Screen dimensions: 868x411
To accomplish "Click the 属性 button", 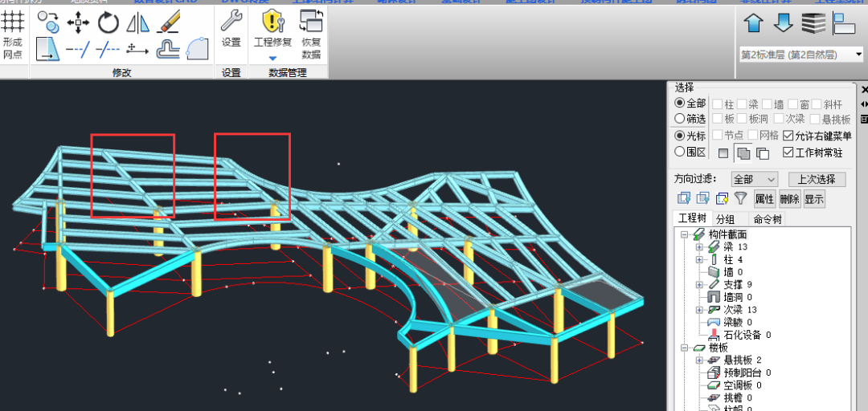I will 764,198.
